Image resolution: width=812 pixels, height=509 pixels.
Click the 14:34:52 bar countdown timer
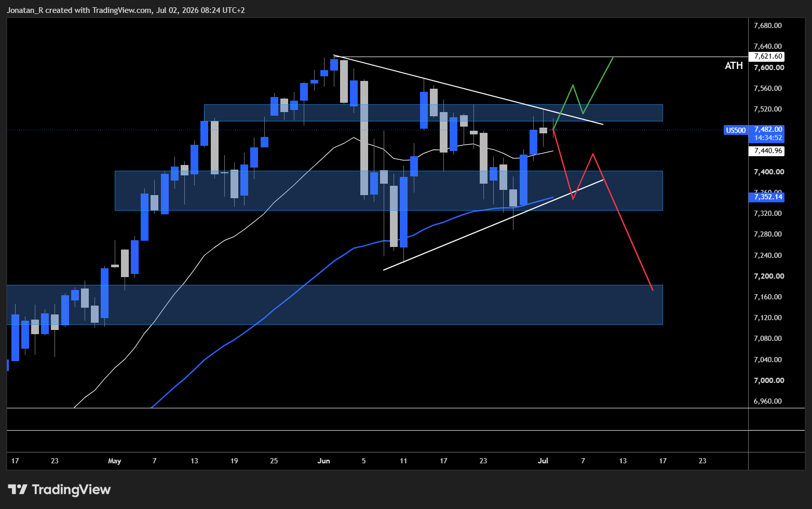coord(768,138)
